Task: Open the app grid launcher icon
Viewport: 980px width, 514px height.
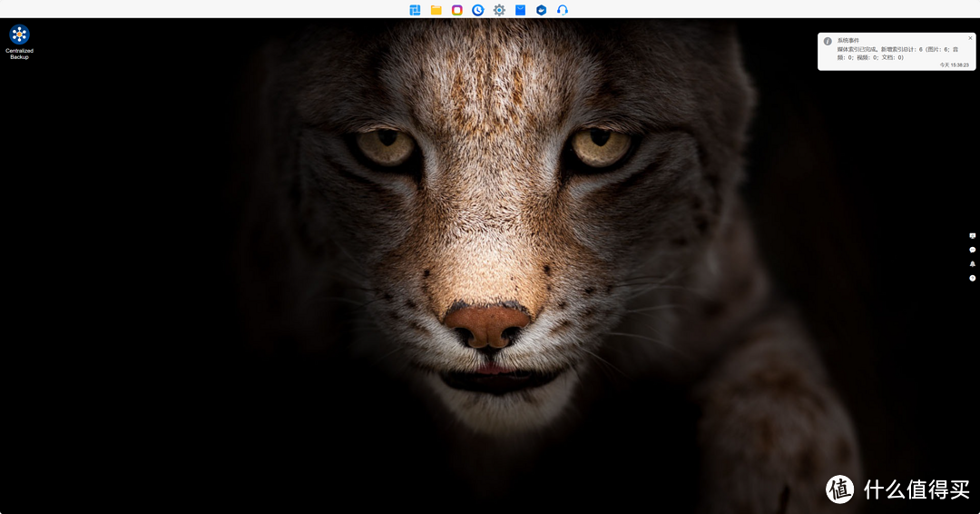Action: point(415,10)
